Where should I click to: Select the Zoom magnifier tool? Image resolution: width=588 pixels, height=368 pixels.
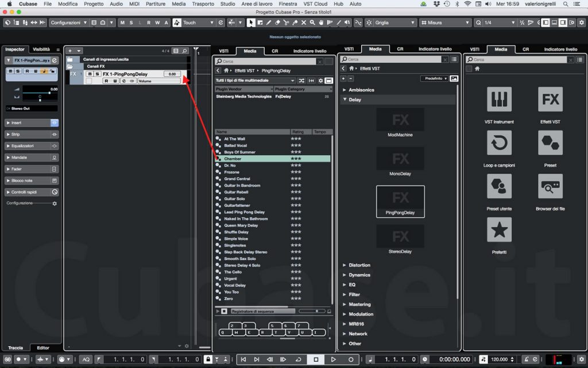pyautogui.click(x=312, y=22)
